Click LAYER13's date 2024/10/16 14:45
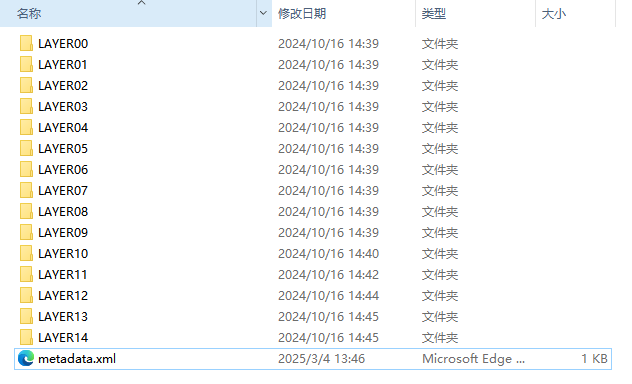 point(328,317)
